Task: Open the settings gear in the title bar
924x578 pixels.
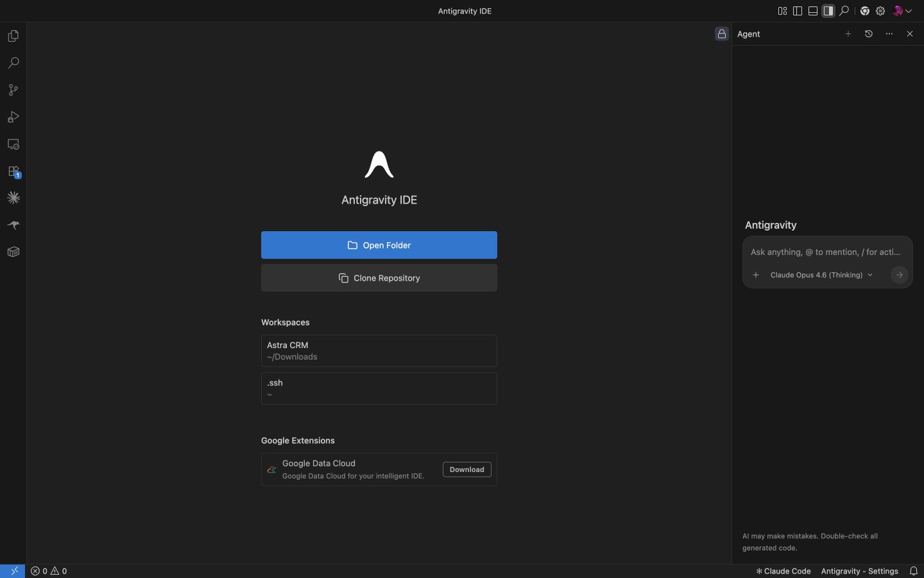Action: pos(881,11)
